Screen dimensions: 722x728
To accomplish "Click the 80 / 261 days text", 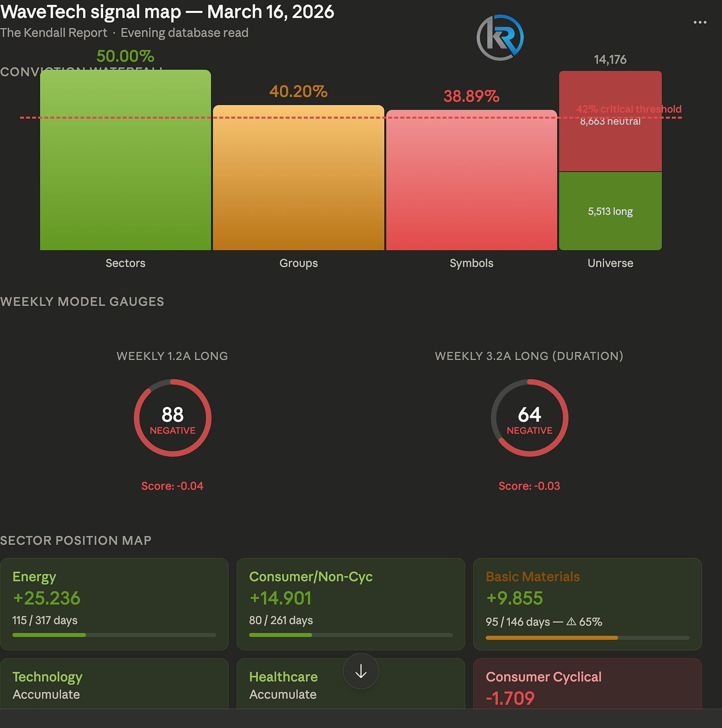I will click(x=281, y=620).
